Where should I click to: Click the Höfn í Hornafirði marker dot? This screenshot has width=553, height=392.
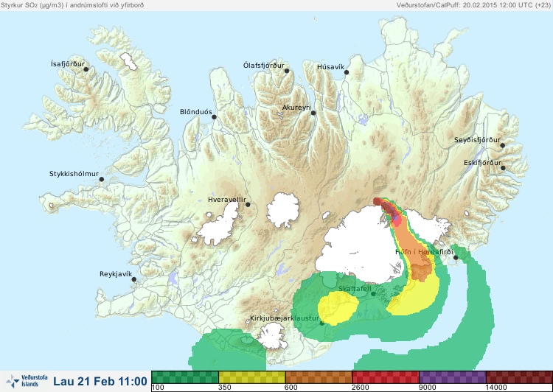tap(456, 258)
